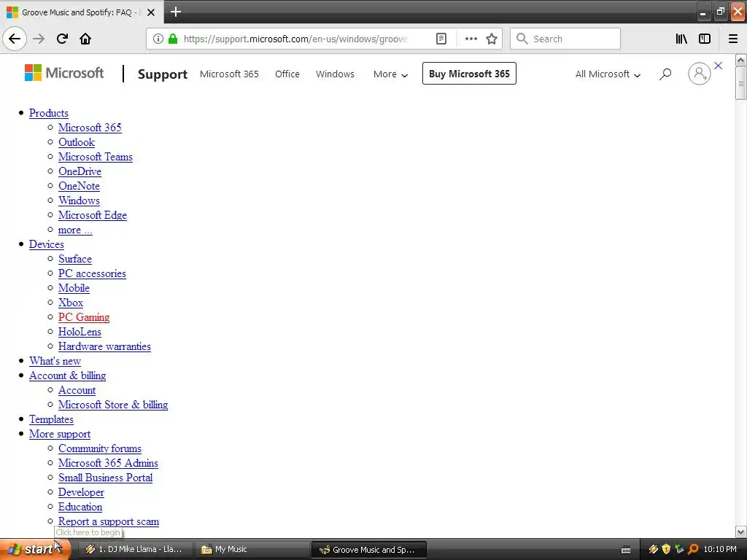This screenshot has height=560, width=747.
Task: Open the Windows Start menu
Action: 34,549
